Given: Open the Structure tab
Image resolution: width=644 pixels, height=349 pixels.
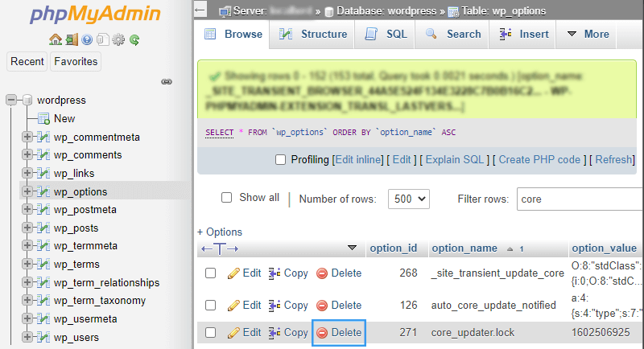Looking at the screenshot, I should click(312, 34).
